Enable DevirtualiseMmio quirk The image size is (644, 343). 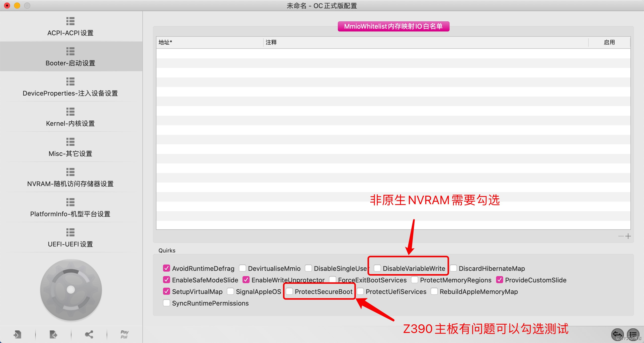[243, 268]
